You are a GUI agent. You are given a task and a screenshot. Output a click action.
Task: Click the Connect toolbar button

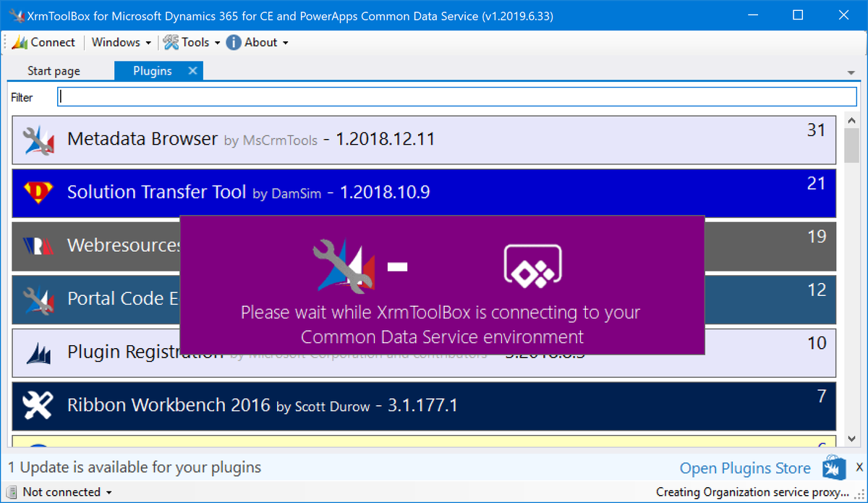[x=43, y=42]
